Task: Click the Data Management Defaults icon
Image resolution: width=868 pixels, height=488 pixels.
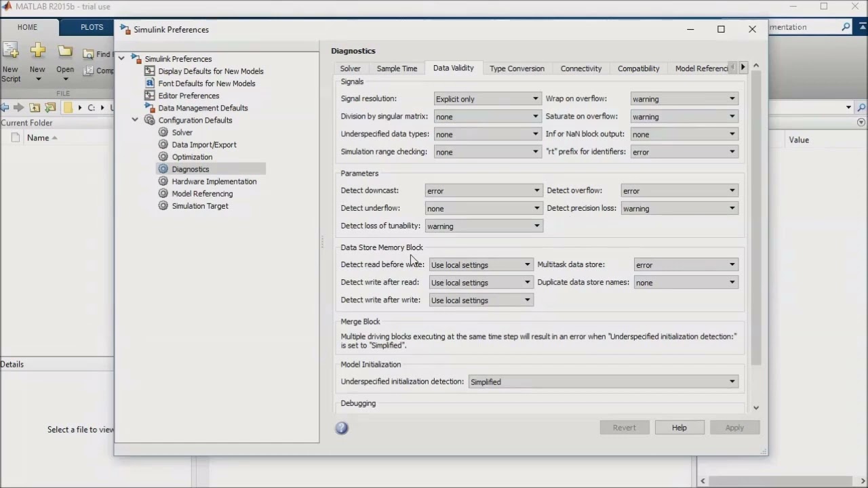Action: tap(151, 108)
